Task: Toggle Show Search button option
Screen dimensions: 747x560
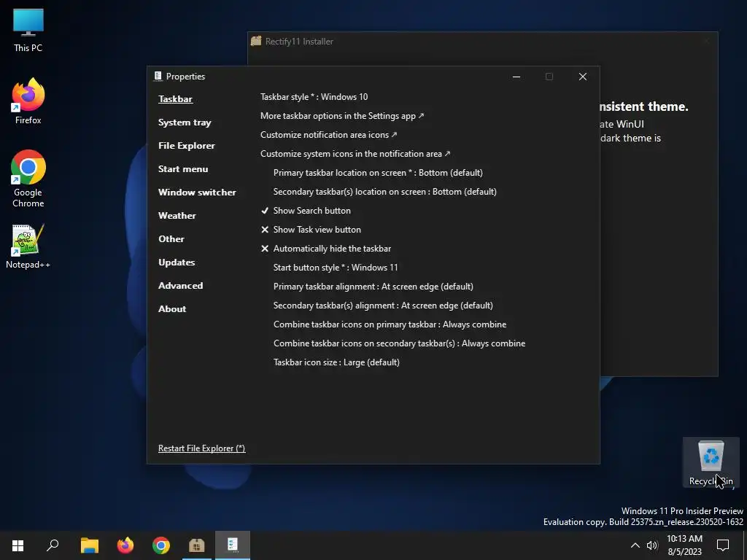Action: pos(306,211)
